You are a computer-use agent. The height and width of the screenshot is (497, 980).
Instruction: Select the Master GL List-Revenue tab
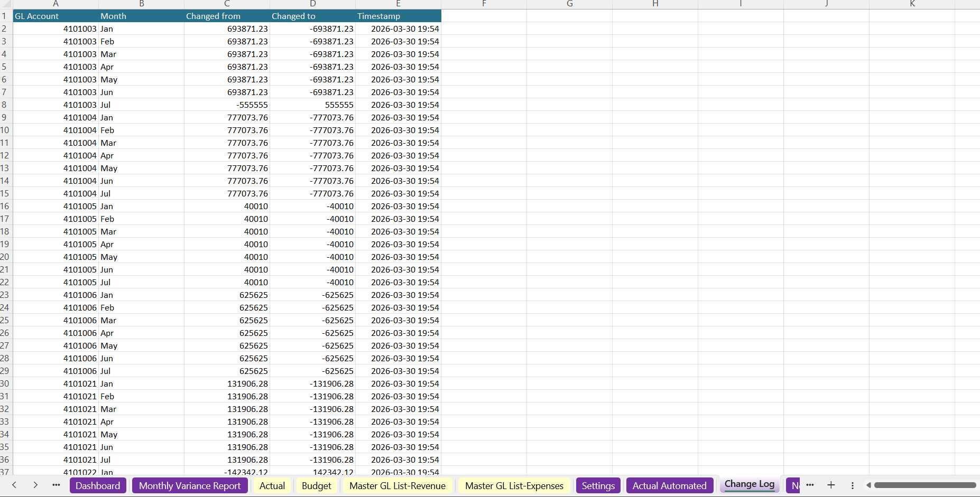[x=397, y=485]
